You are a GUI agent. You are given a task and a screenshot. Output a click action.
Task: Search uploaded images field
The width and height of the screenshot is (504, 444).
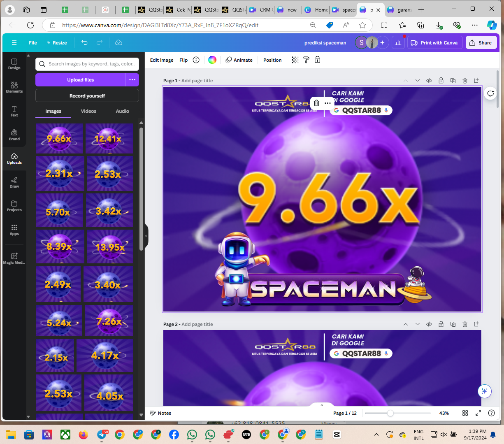(87, 64)
